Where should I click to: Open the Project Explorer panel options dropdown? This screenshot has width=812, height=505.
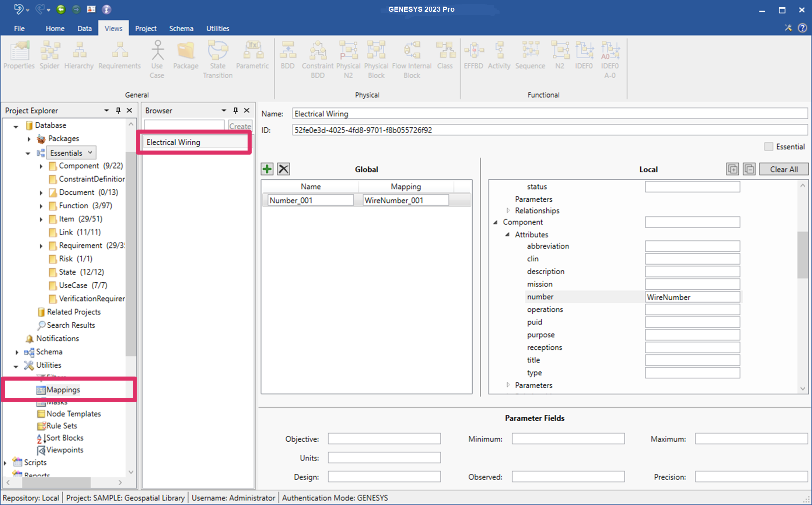coord(106,110)
